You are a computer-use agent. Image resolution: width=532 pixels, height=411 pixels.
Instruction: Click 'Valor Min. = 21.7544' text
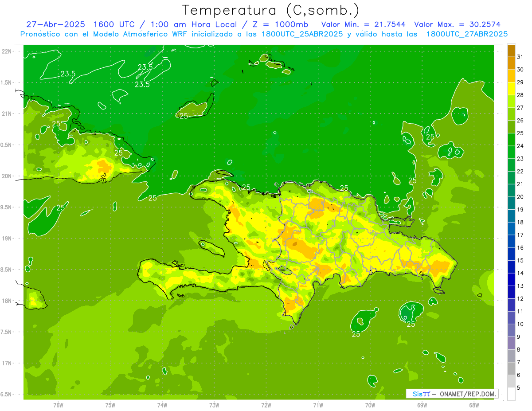pos(363,24)
